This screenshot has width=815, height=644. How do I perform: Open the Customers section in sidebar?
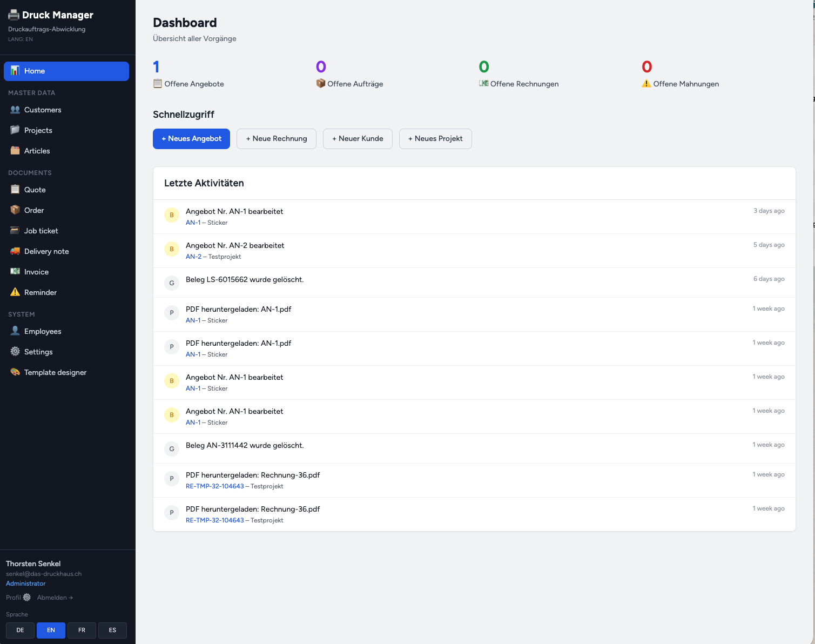pyautogui.click(x=15, y=110)
